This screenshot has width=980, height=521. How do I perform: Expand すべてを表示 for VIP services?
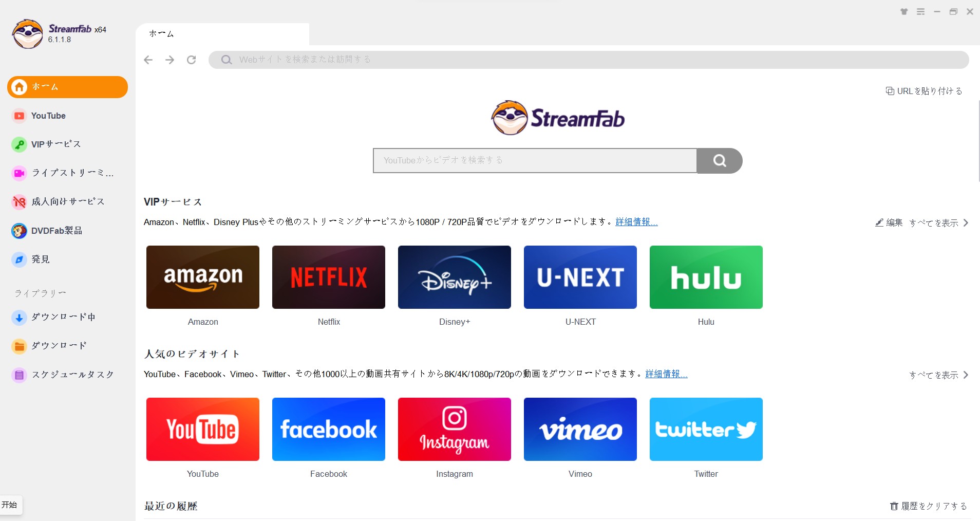click(x=939, y=222)
